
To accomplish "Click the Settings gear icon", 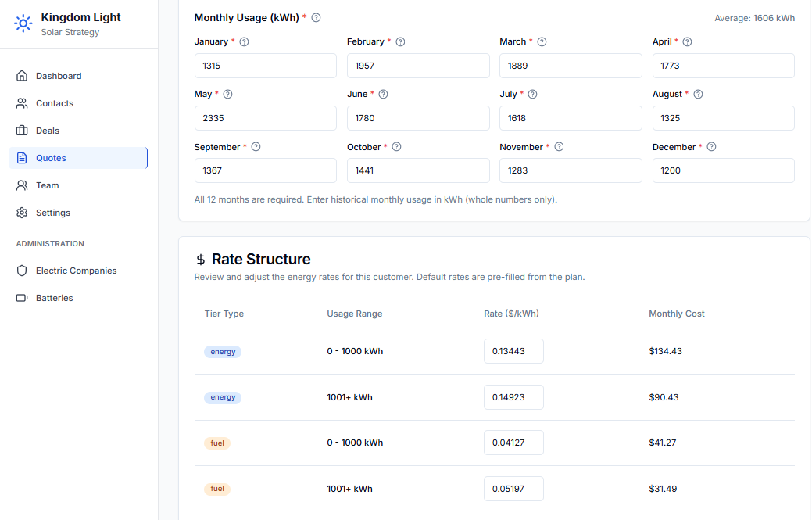I will pyautogui.click(x=22, y=213).
